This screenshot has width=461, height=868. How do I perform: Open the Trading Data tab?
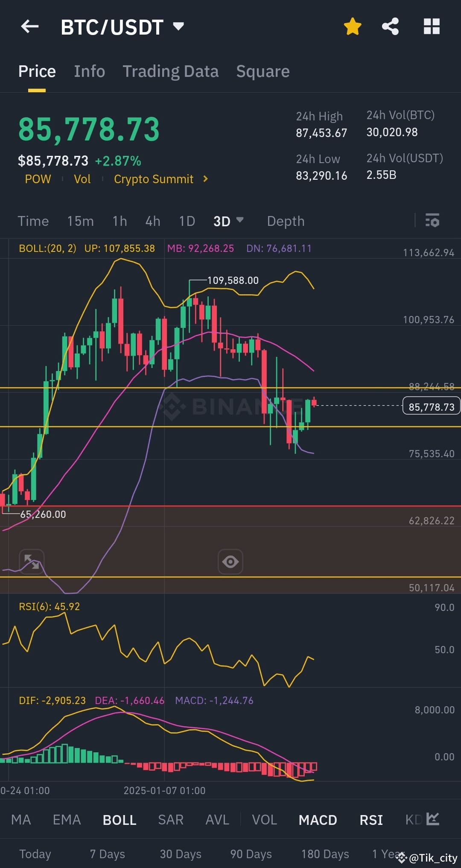click(171, 71)
